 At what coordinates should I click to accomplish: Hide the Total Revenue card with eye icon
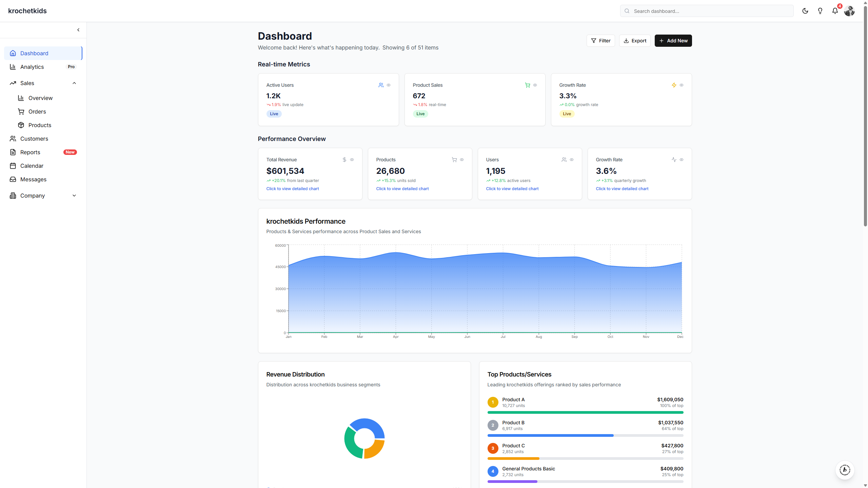tap(352, 160)
